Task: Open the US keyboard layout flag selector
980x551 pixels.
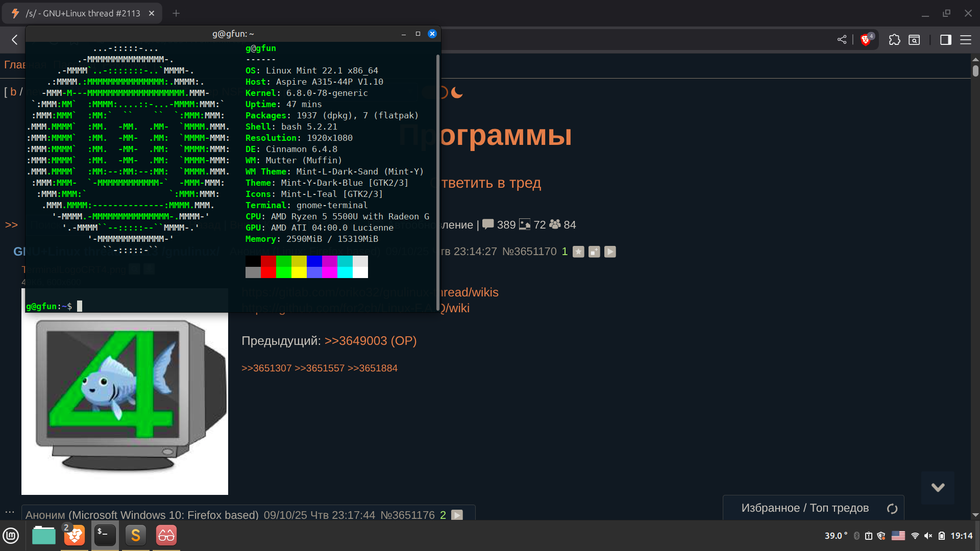Action: (x=898, y=536)
